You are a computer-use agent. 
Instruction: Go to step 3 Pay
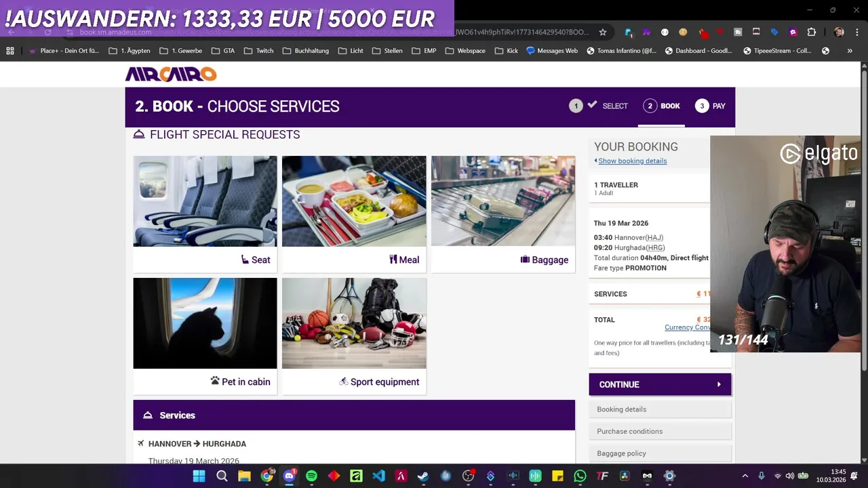pyautogui.click(x=710, y=106)
